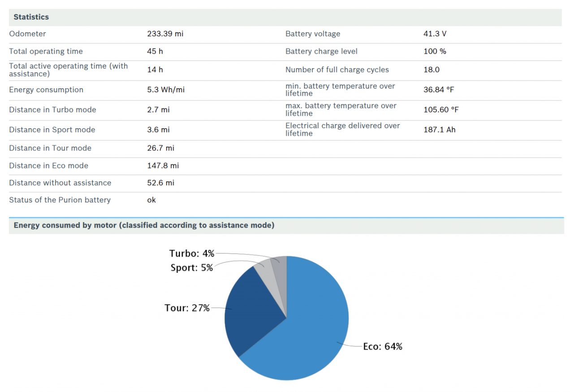Select the 'Distance in Eco mode' label
Viewport: 570px width, 392px height.
[x=48, y=166]
